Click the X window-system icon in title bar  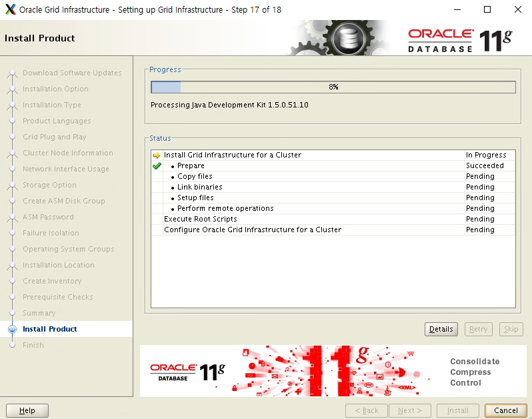tap(10, 9)
